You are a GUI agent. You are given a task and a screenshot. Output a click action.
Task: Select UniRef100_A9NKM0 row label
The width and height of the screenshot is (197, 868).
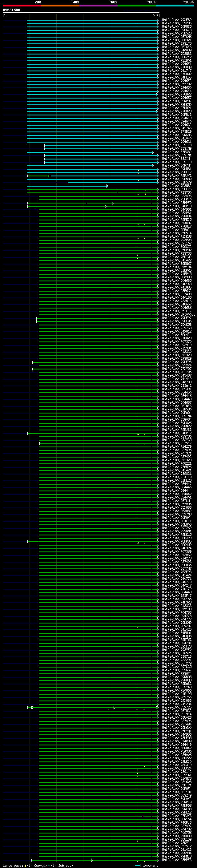177,104
